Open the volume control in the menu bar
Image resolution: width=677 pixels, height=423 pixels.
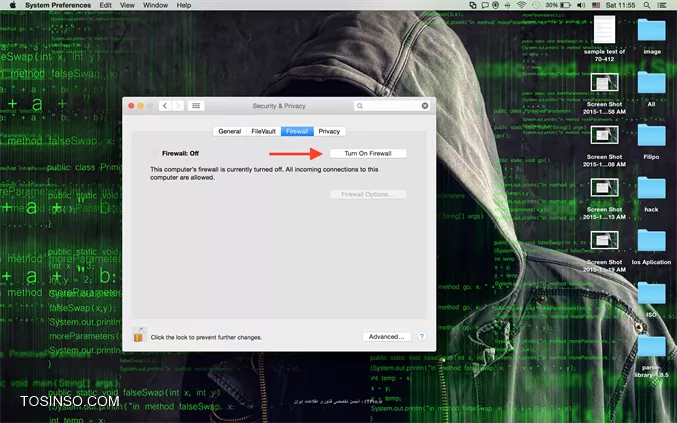[x=581, y=5]
